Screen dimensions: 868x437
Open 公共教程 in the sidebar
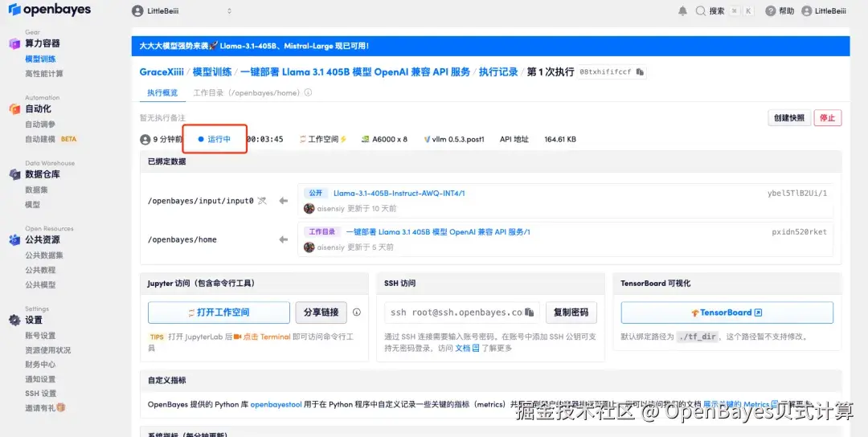pyautogui.click(x=40, y=270)
